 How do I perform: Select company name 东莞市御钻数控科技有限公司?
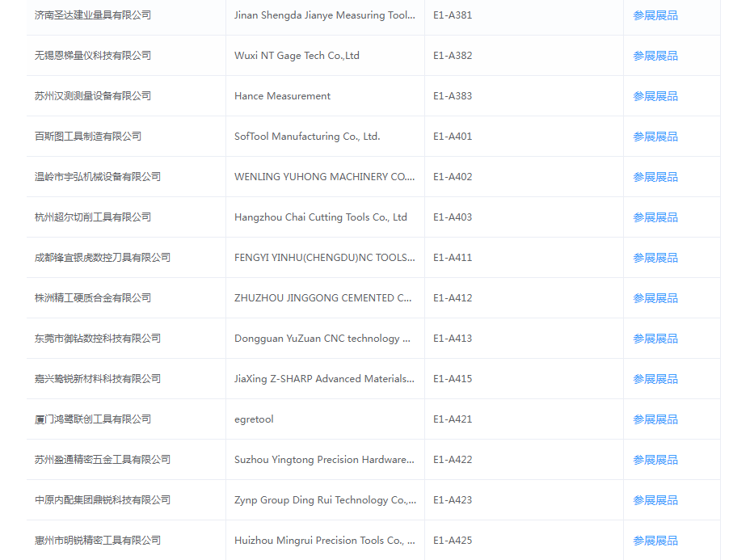click(x=98, y=339)
